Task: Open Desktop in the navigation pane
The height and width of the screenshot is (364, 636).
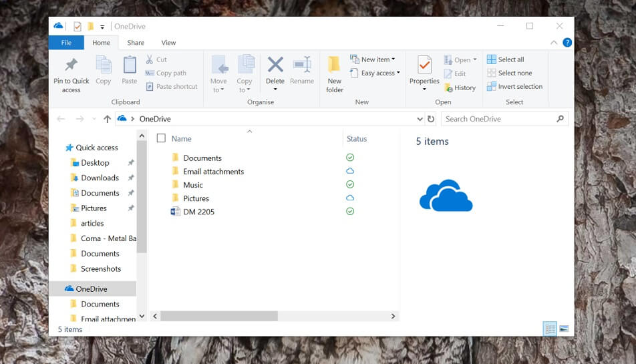Action: click(90, 162)
